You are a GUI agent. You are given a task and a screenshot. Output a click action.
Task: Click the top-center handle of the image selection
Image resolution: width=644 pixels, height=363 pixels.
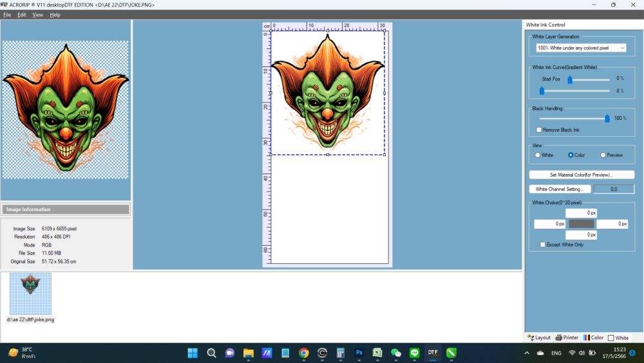point(327,31)
